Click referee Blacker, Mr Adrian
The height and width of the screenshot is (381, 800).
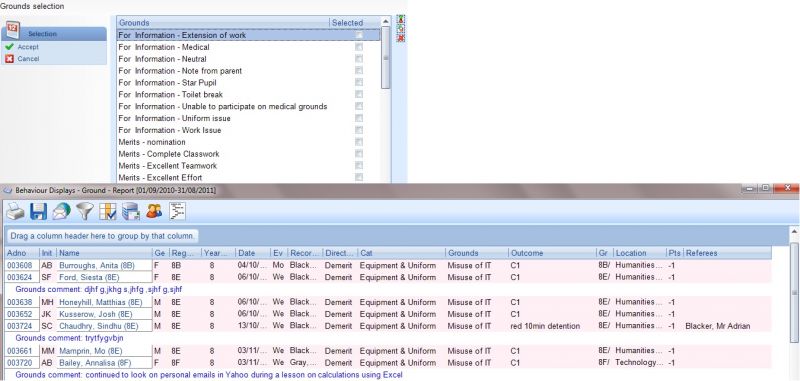pos(717,326)
